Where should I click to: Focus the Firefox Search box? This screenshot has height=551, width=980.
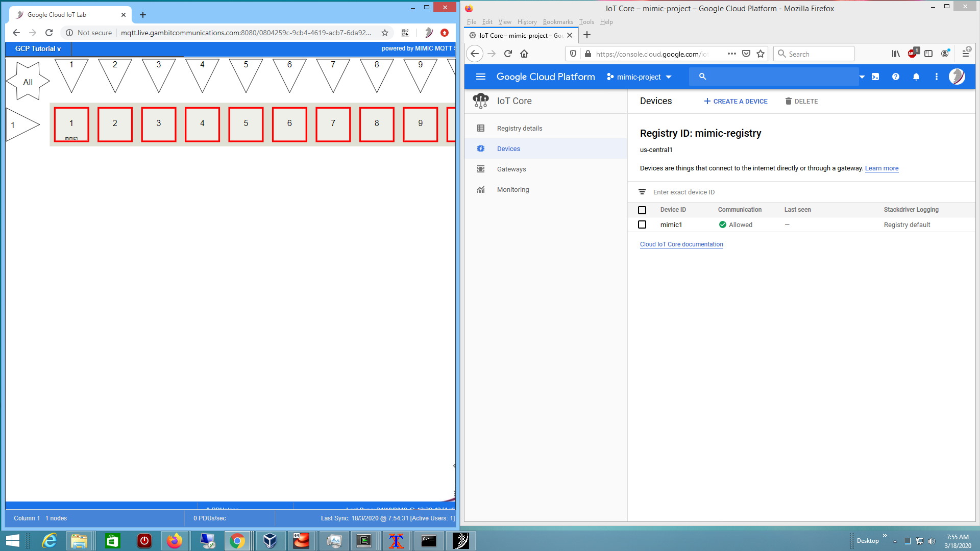pyautogui.click(x=814, y=54)
